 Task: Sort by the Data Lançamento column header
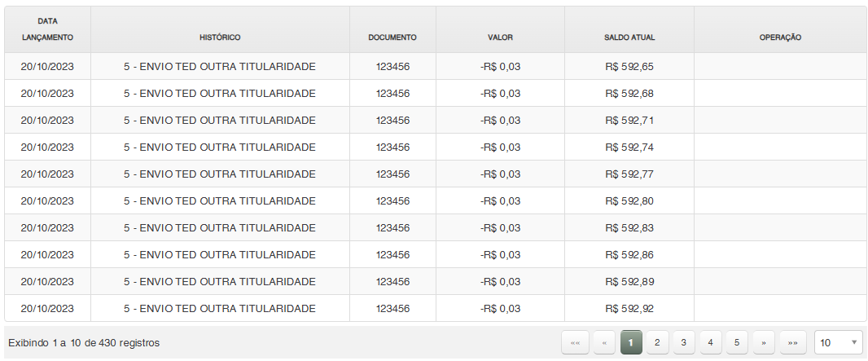pos(47,29)
